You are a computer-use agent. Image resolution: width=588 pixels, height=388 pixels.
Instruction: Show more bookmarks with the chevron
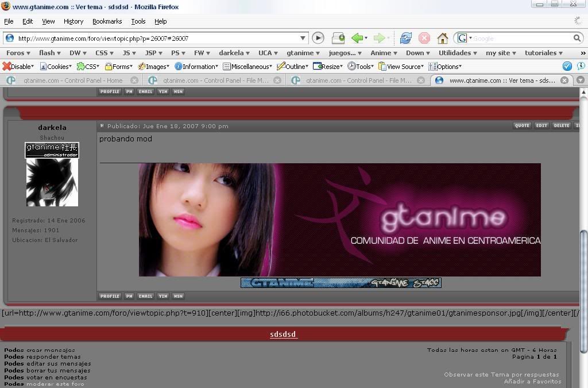coord(583,53)
